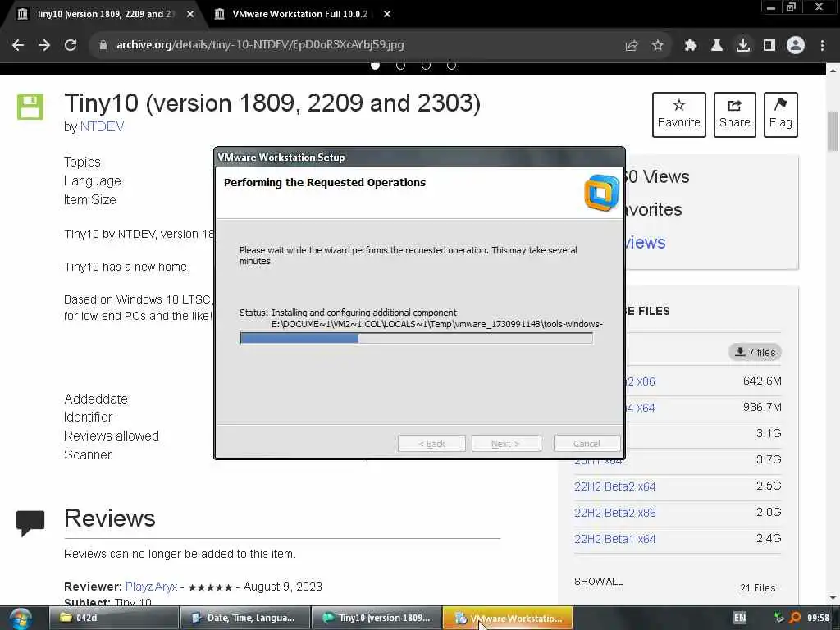Open Date, Time, Language taskbar item
The height and width of the screenshot is (630, 840).
[244, 618]
